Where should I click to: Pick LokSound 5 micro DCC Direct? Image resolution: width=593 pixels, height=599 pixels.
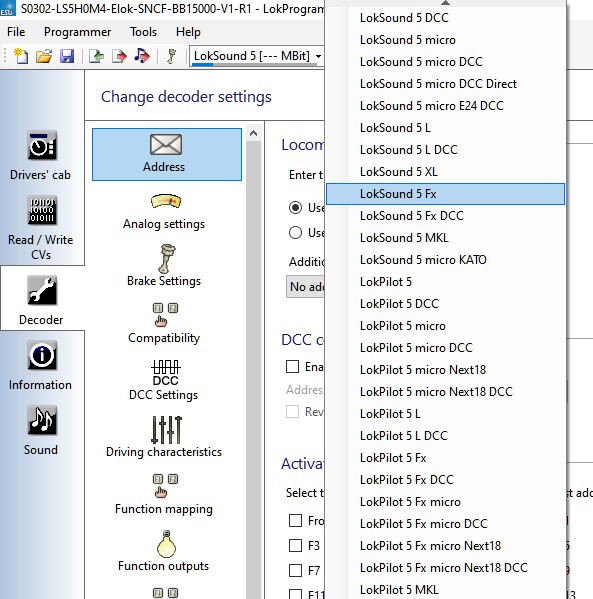click(445, 84)
